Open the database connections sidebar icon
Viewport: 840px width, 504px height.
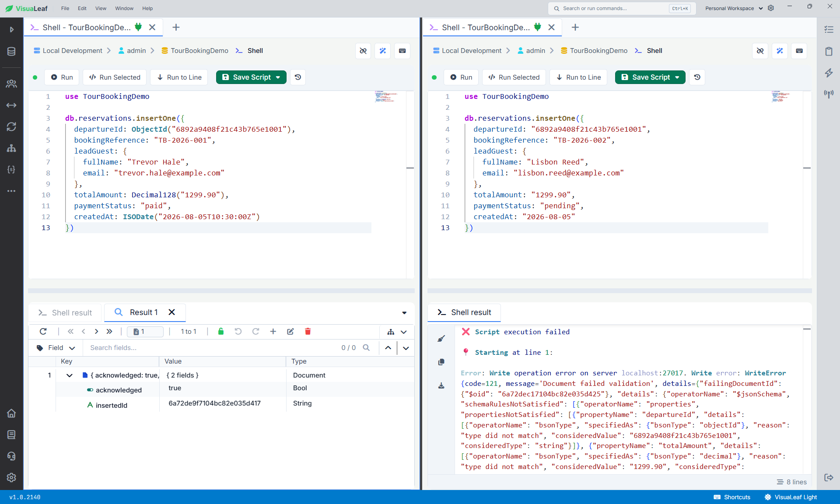pyautogui.click(x=11, y=52)
